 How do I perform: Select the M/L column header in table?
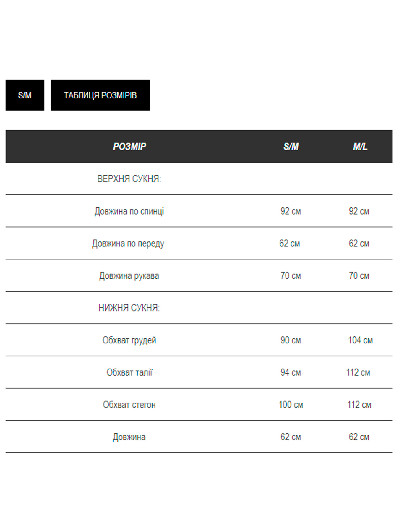pyautogui.click(x=360, y=147)
